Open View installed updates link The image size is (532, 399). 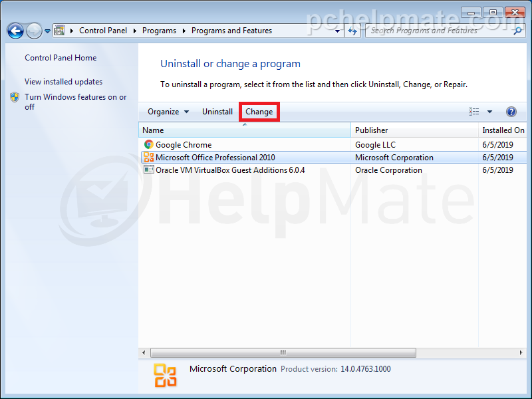coord(63,82)
